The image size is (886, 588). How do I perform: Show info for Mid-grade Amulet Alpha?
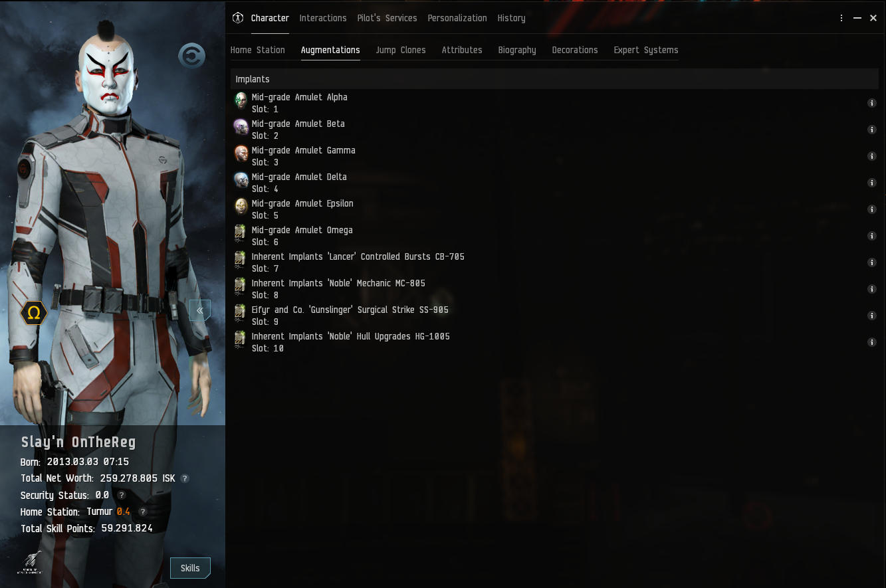(872, 103)
